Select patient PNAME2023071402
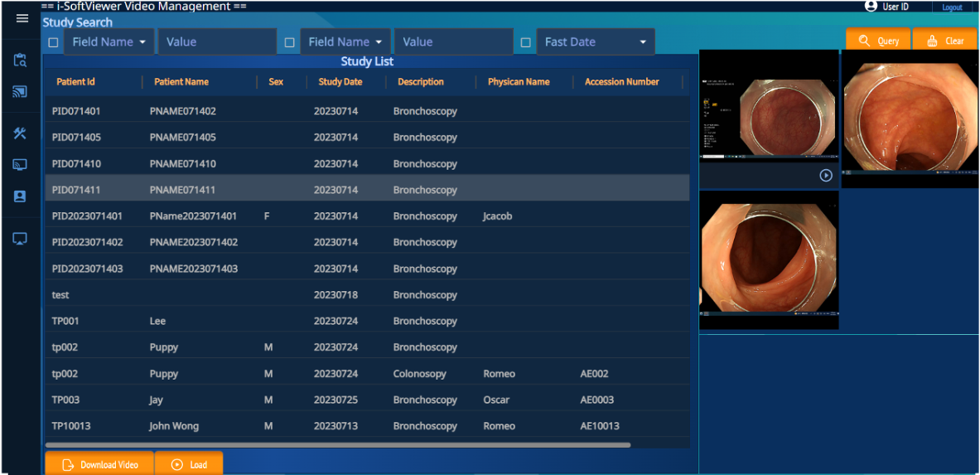 (x=194, y=242)
